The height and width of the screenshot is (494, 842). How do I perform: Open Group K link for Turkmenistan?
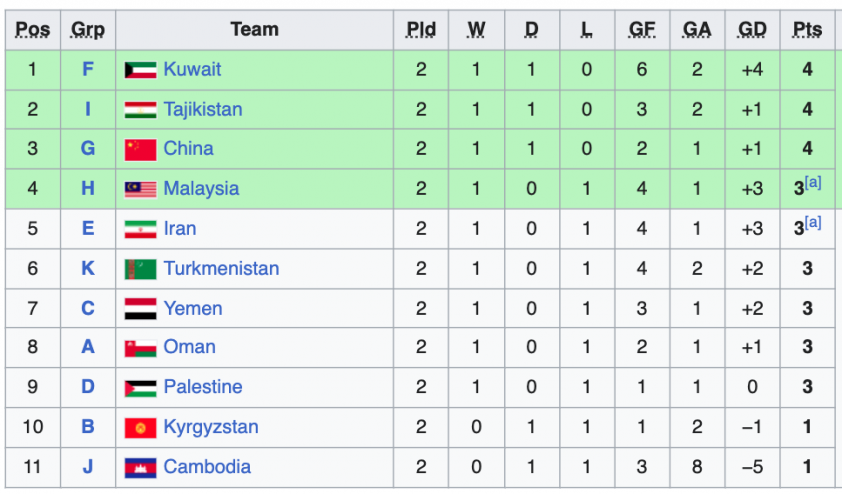(x=88, y=268)
